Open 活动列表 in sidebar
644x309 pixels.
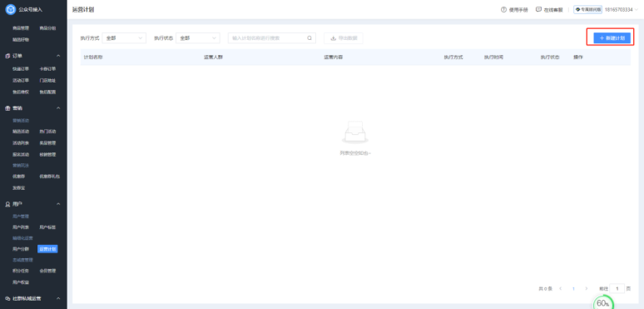[21, 143]
